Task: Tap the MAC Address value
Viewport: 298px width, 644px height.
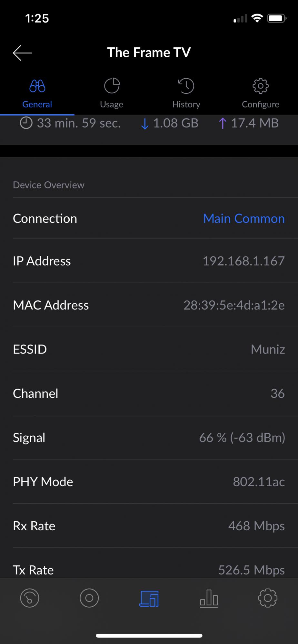Action: pos(234,305)
